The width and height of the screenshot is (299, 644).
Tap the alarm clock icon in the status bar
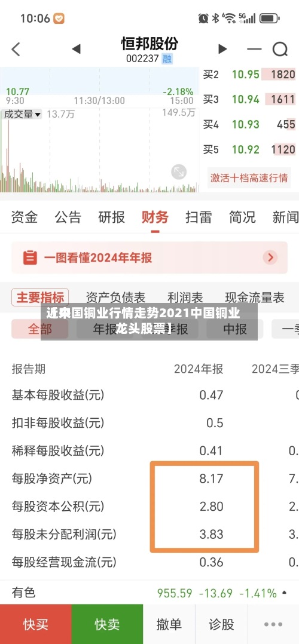tap(203, 18)
